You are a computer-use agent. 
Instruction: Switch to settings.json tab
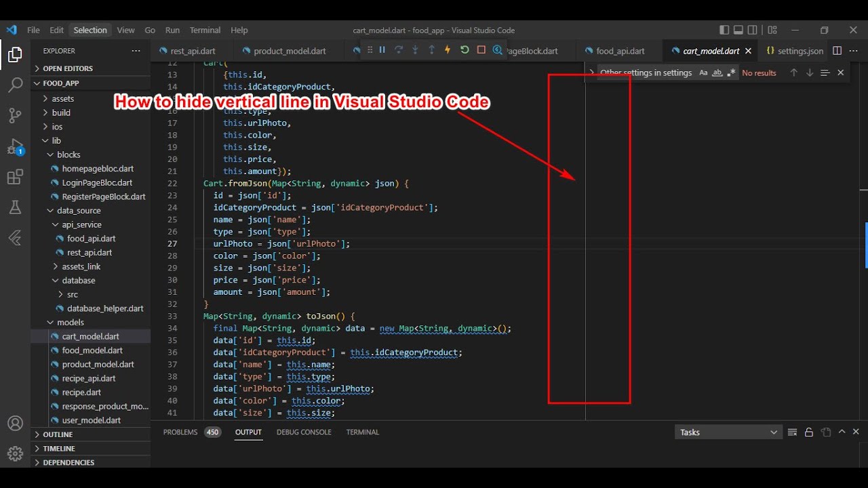(793, 51)
